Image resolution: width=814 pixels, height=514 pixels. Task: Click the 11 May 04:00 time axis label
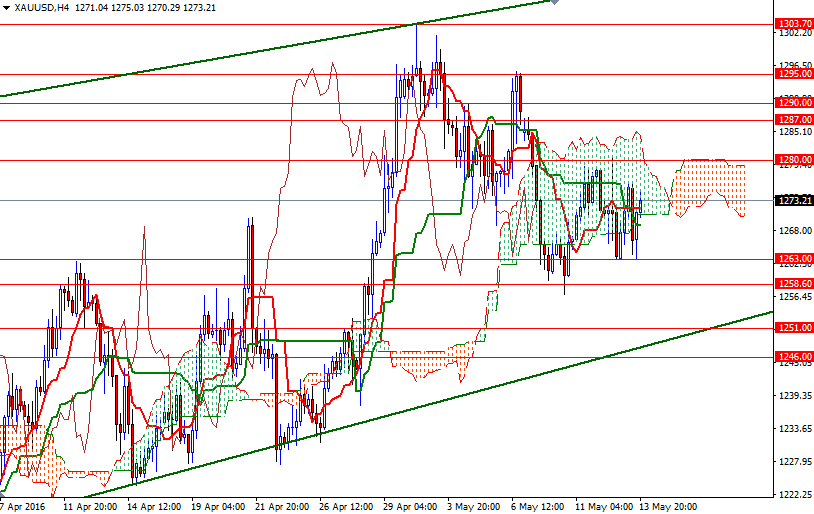point(604,506)
